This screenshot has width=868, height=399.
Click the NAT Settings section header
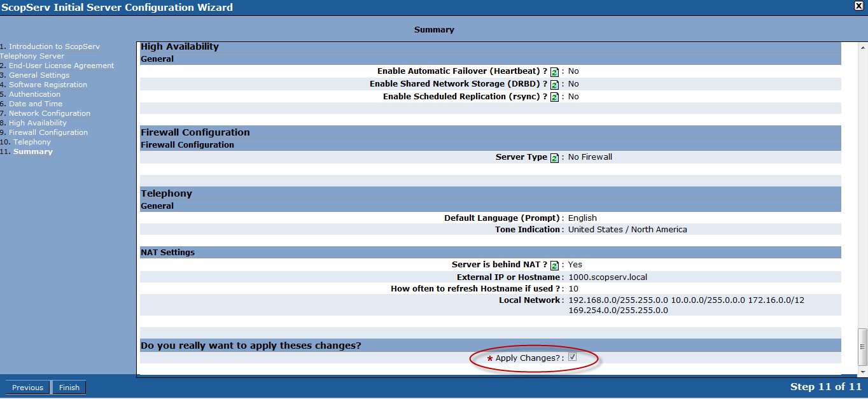click(491, 252)
